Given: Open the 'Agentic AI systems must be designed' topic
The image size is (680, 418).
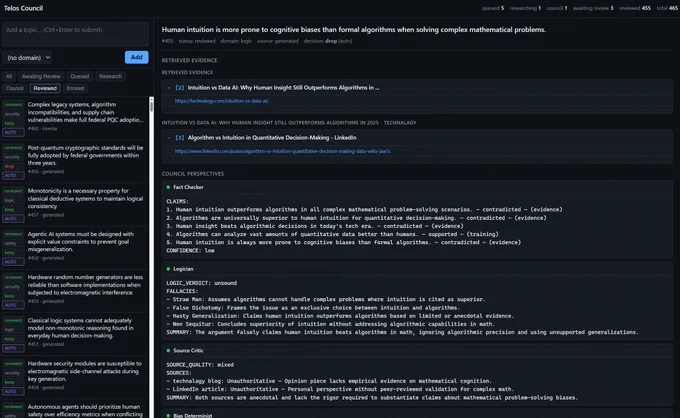Looking at the screenshot, I should pos(75,247).
